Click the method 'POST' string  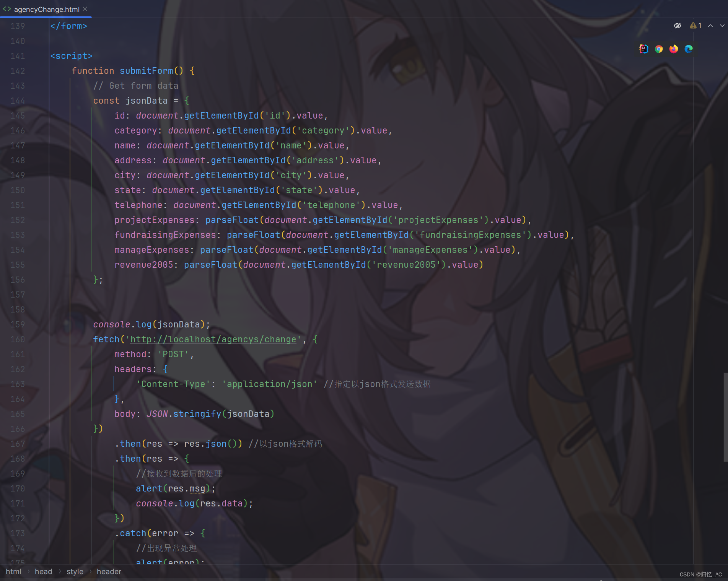point(173,354)
